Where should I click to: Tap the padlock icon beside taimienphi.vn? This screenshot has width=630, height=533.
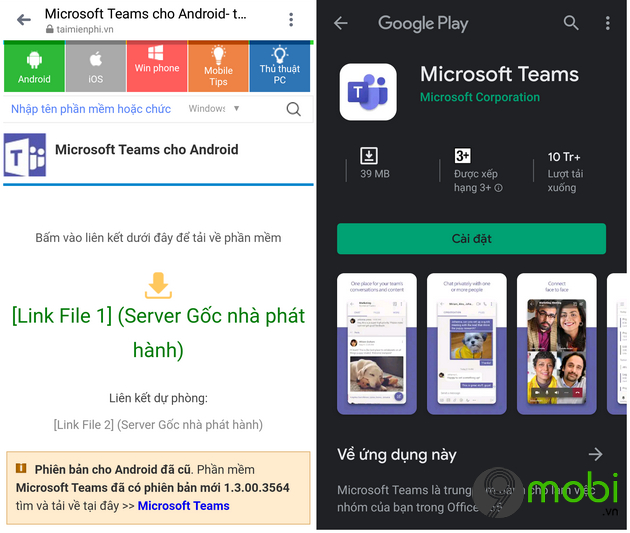coord(49,29)
